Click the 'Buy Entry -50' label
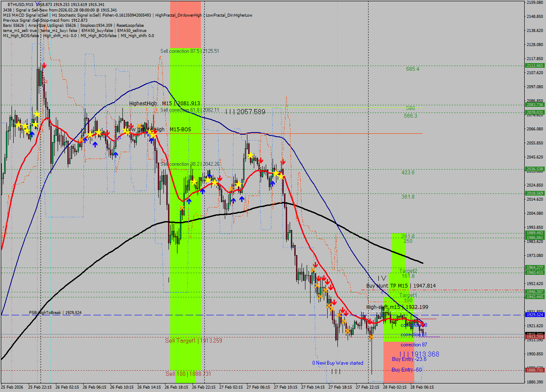The image size is (546, 392). tap(407, 370)
